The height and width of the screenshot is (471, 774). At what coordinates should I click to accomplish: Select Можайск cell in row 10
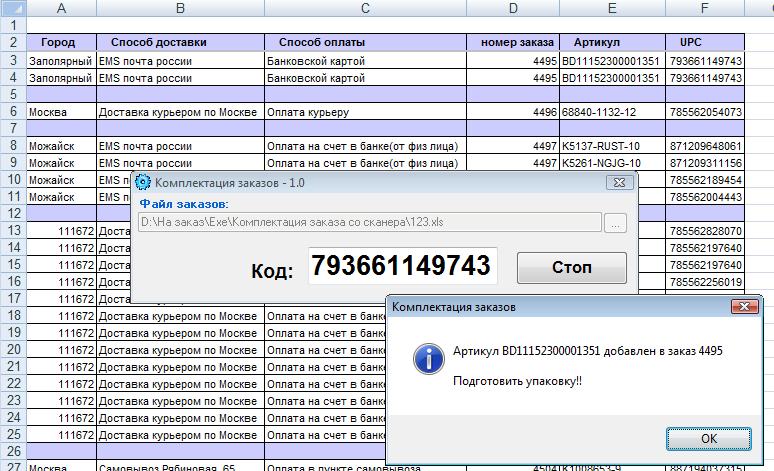pyautogui.click(x=61, y=180)
